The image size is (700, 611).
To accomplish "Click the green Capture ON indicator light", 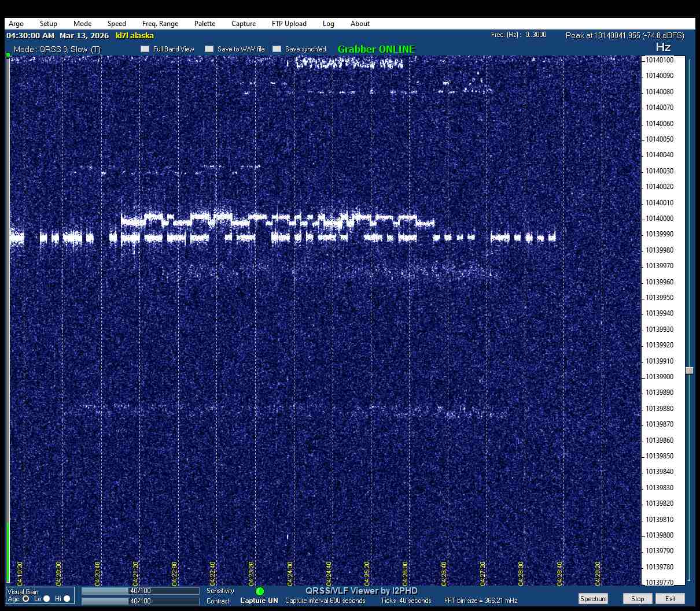I will [260, 591].
